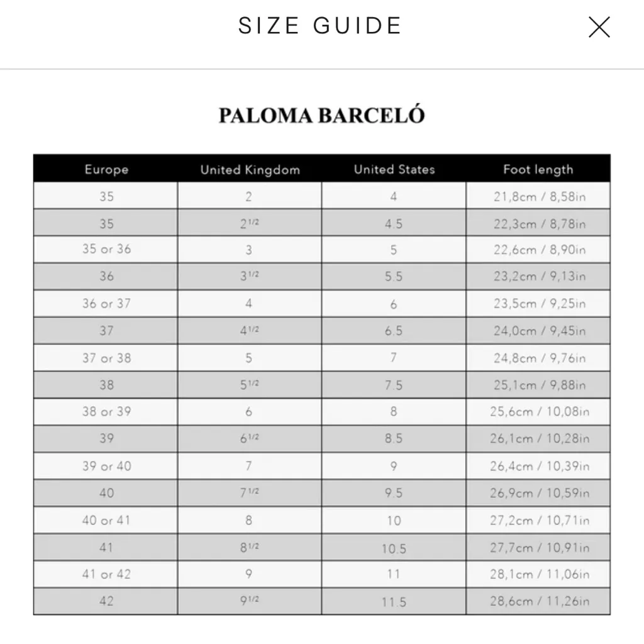Click the Size Guide title text
Viewport: 644px width, 644px height.
[320, 26]
